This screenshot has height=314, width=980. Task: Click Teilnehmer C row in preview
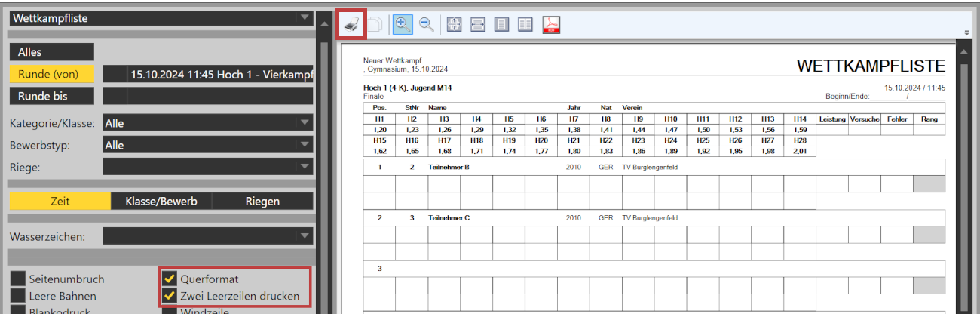[654, 217]
